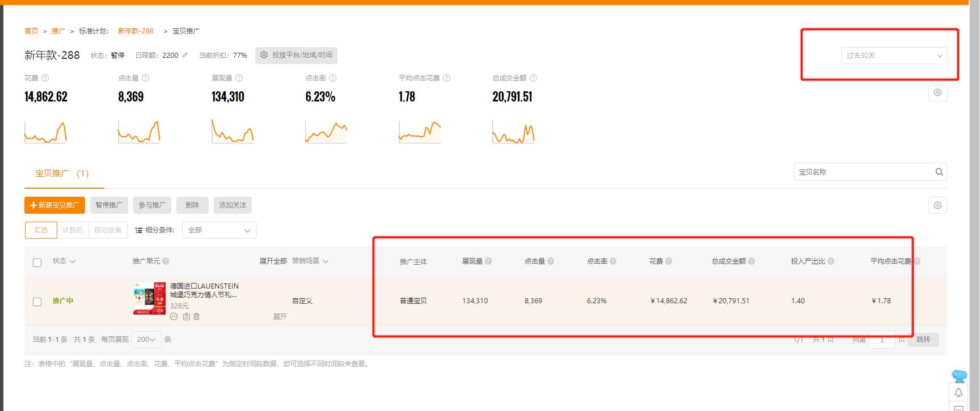Go to 推广 in the breadcrumb
Screen dimensions: 980x411
[58, 31]
